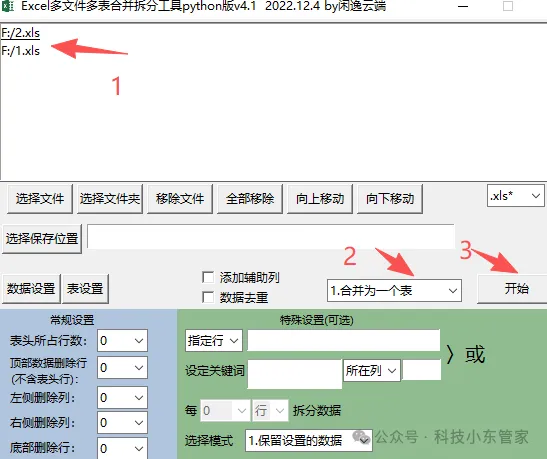This screenshot has width=547, height=459.
Task: Click the 全部移除 button
Action: (250, 199)
